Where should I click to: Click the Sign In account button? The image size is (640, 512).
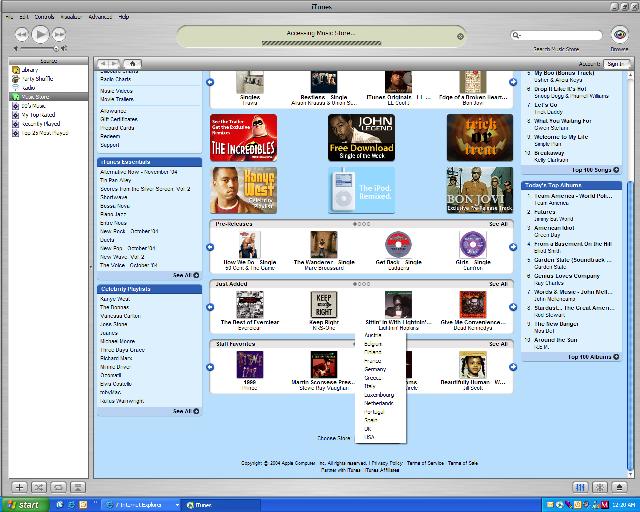pos(616,64)
